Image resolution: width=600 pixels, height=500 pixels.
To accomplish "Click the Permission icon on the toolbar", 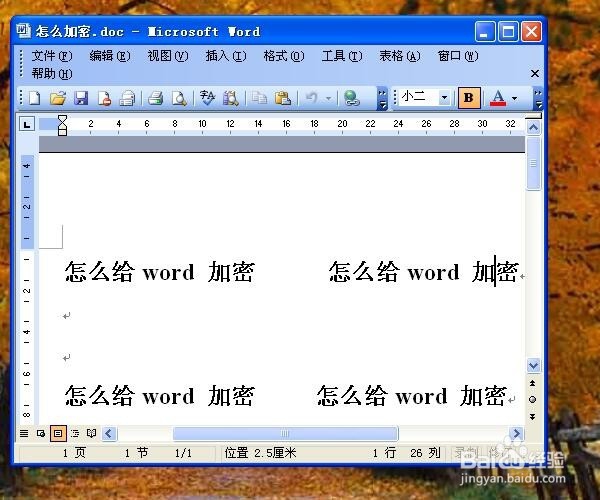I will pos(104,98).
